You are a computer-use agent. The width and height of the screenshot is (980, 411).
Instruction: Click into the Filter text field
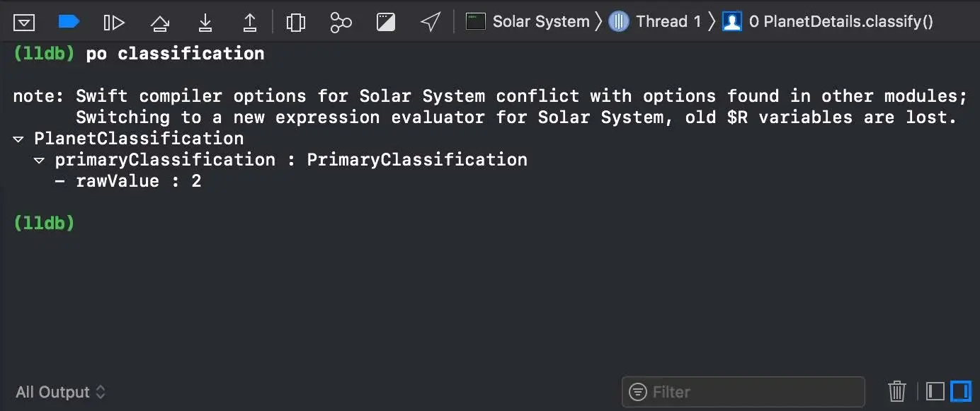[743, 392]
